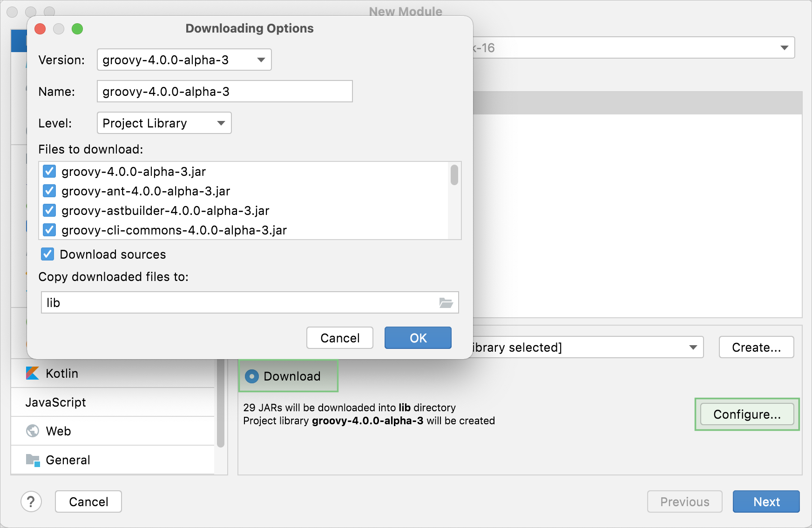Click the Next button

coord(766,501)
